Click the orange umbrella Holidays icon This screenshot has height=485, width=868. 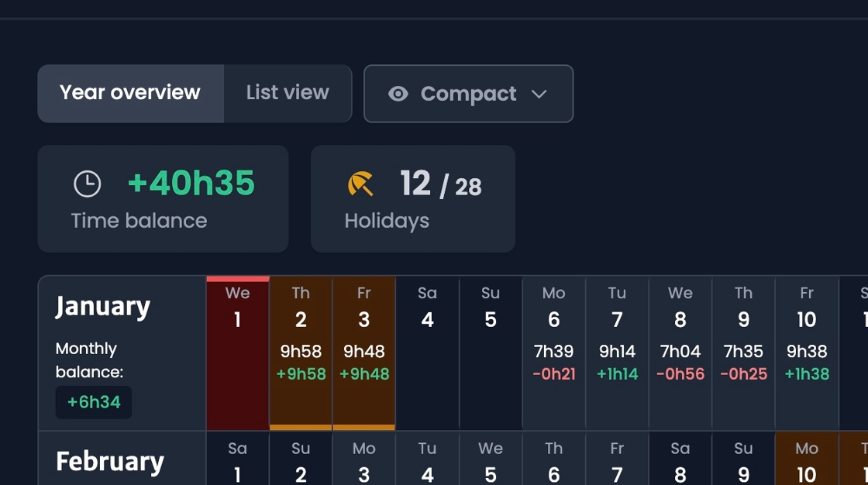tap(360, 184)
